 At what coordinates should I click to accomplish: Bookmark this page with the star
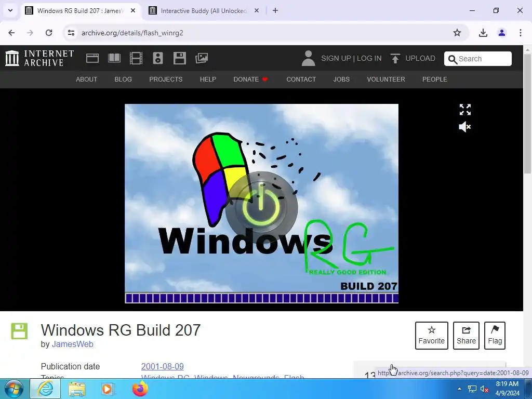pyautogui.click(x=457, y=33)
